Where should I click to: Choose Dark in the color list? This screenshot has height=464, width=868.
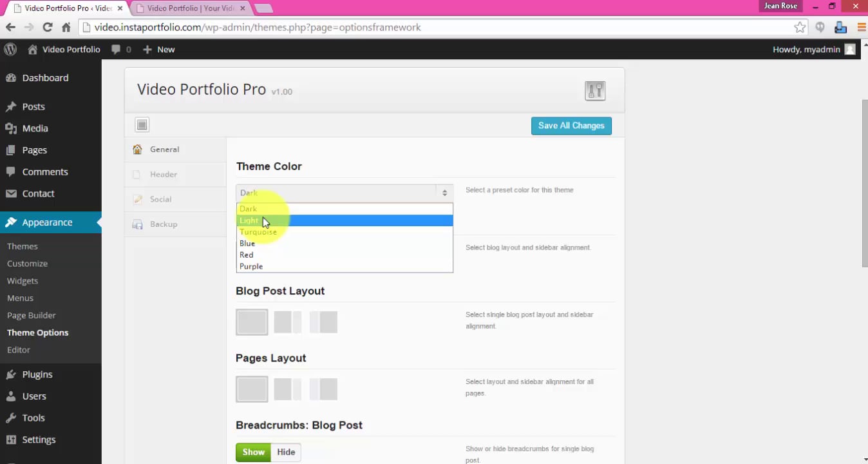pyautogui.click(x=344, y=209)
